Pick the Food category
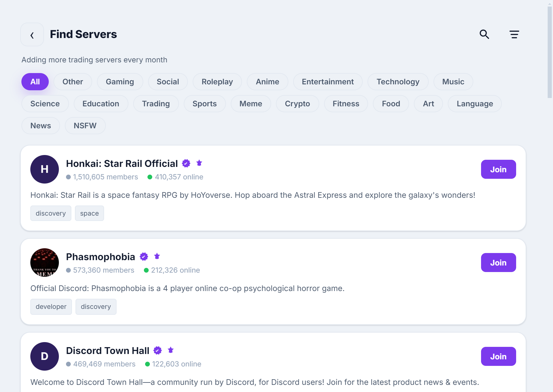This screenshot has height=392, width=553. [391, 104]
